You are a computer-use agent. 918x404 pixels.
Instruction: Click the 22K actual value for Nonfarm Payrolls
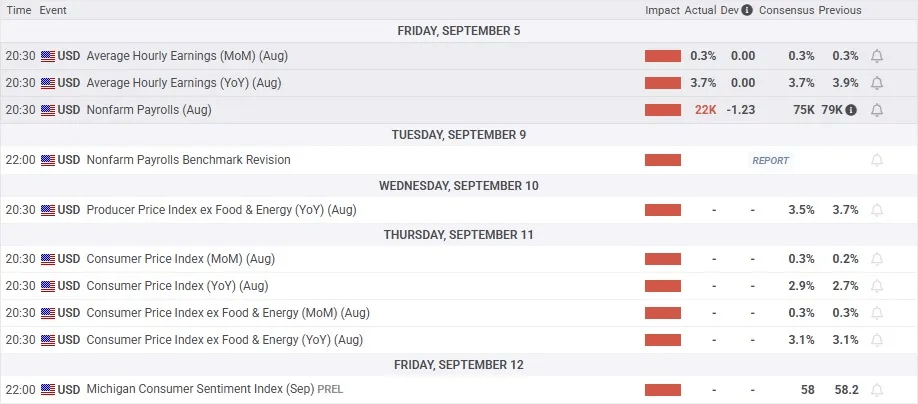[x=705, y=110]
